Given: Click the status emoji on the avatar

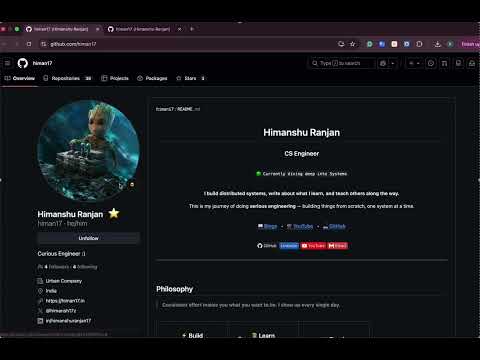Looking at the screenshot, I should point(132,184).
